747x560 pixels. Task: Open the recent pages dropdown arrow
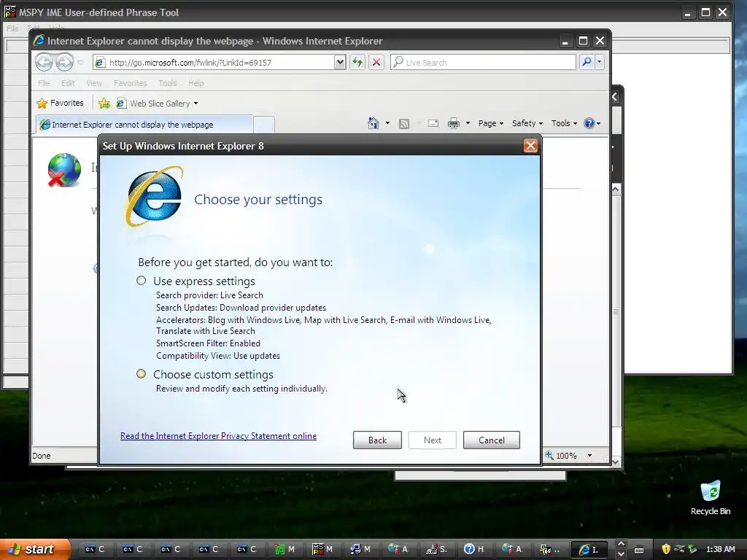pyautogui.click(x=80, y=63)
